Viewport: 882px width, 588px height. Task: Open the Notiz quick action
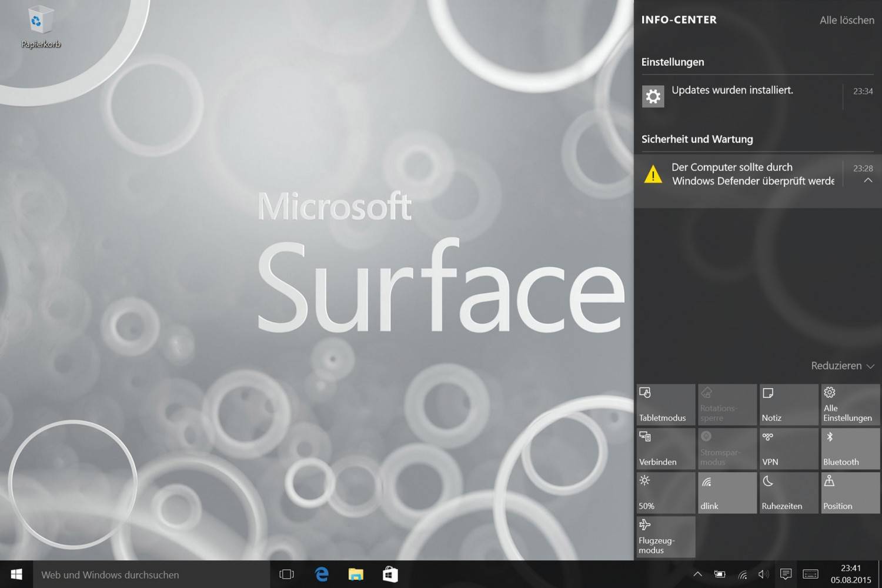[789, 405]
